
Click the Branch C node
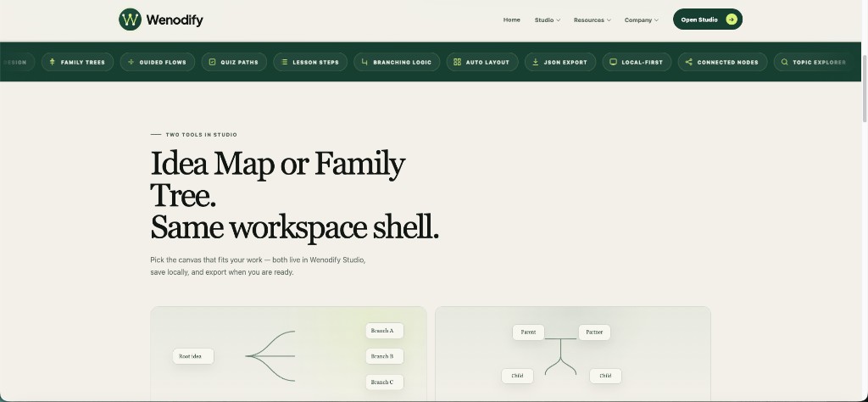point(384,382)
